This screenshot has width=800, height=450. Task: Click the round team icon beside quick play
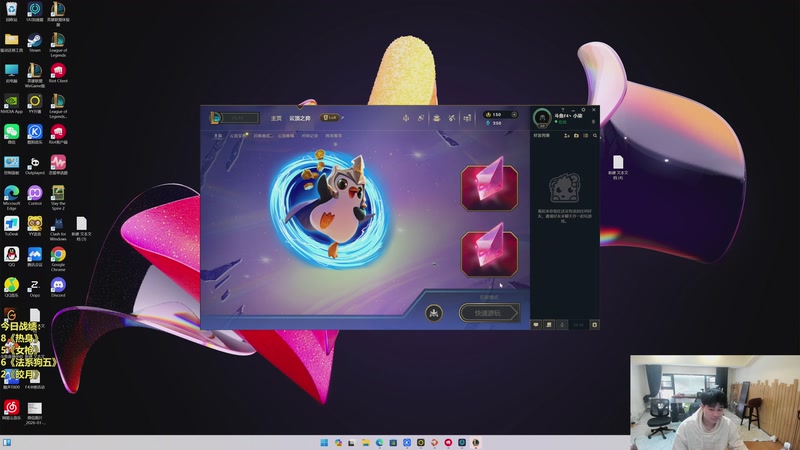point(434,313)
